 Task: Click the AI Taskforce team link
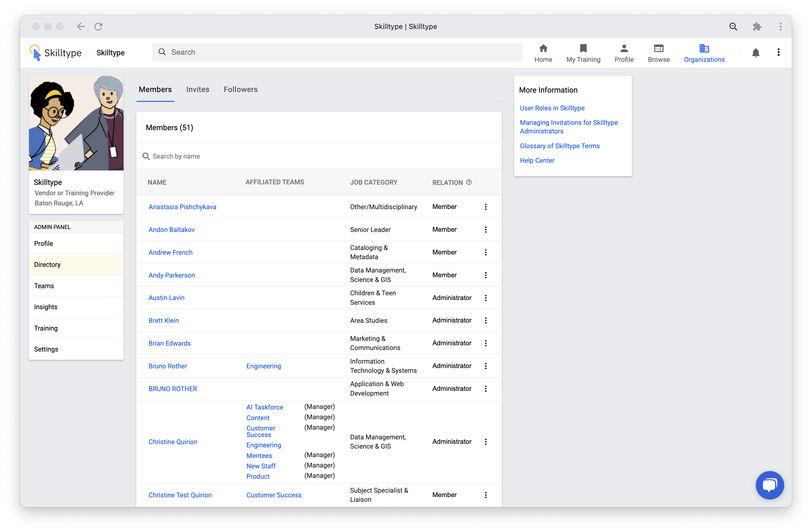(264, 407)
